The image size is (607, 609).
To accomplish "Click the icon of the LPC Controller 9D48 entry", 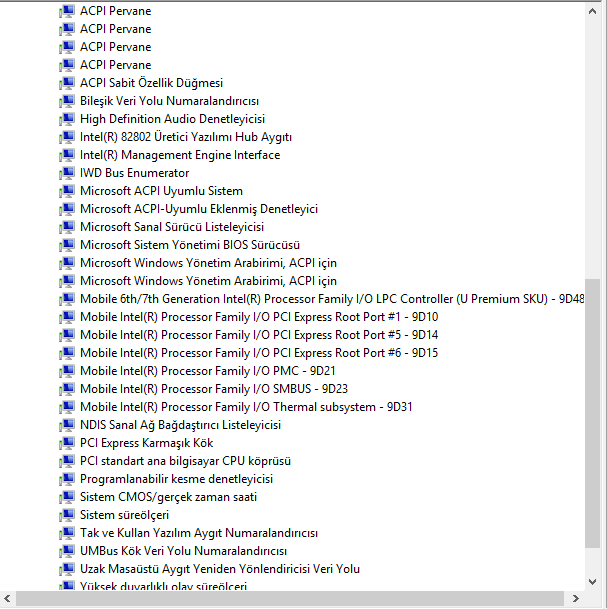I will [x=67, y=299].
